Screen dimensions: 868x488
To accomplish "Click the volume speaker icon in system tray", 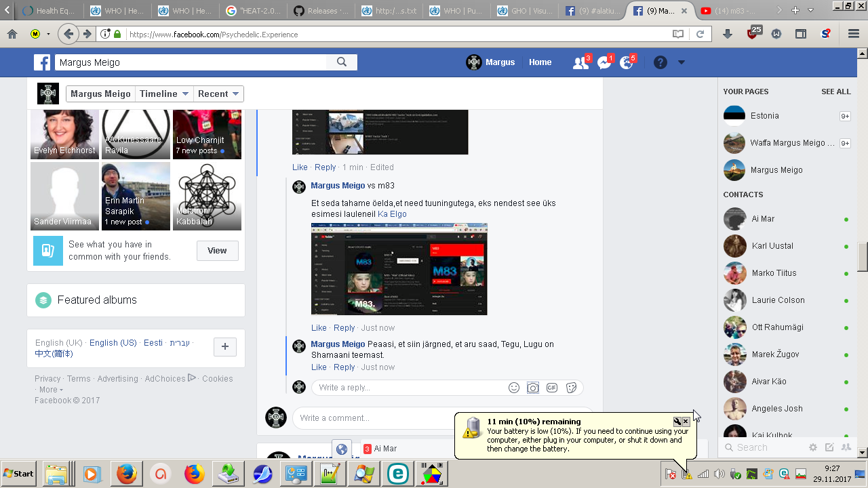I will 719,474.
